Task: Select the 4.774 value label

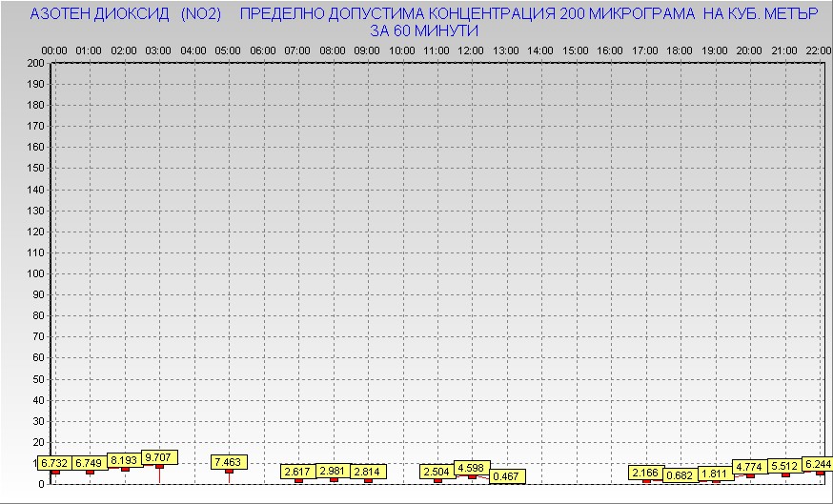Action: pyautogui.click(x=750, y=468)
